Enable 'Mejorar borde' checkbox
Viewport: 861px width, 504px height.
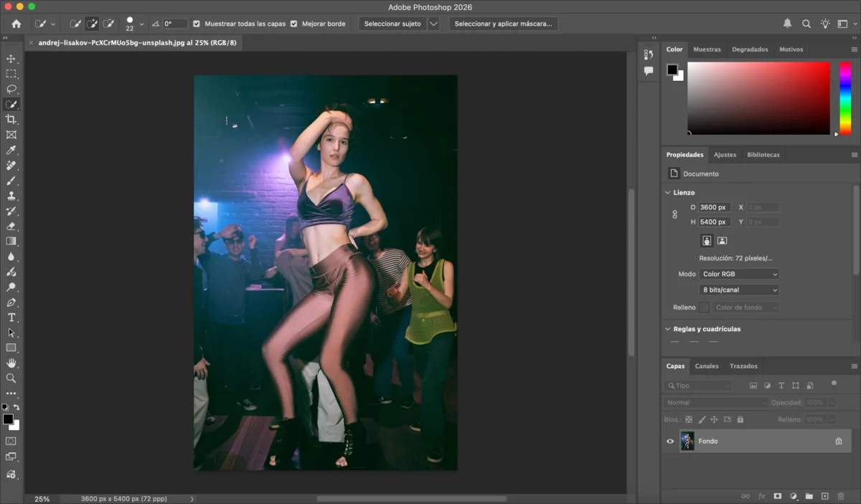click(x=294, y=23)
